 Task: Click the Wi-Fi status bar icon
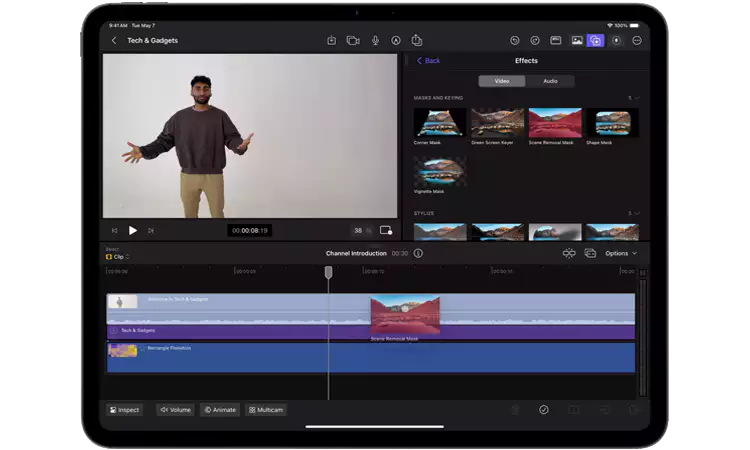[x=610, y=25]
